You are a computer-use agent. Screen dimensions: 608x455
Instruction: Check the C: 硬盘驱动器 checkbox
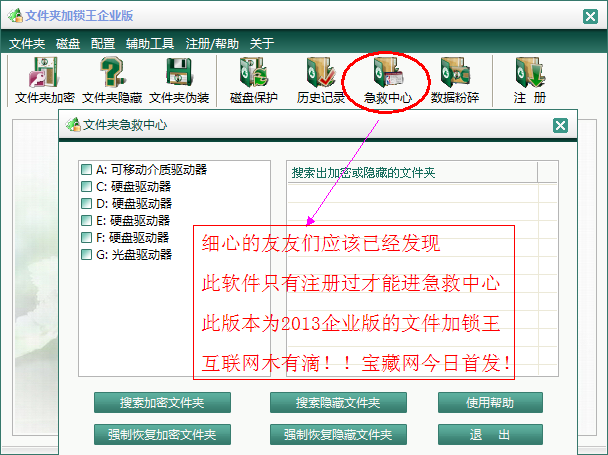86,187
